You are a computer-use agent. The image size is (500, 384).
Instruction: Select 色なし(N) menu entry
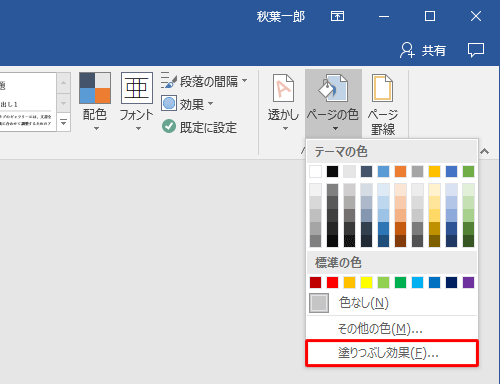tap(392, 303)
